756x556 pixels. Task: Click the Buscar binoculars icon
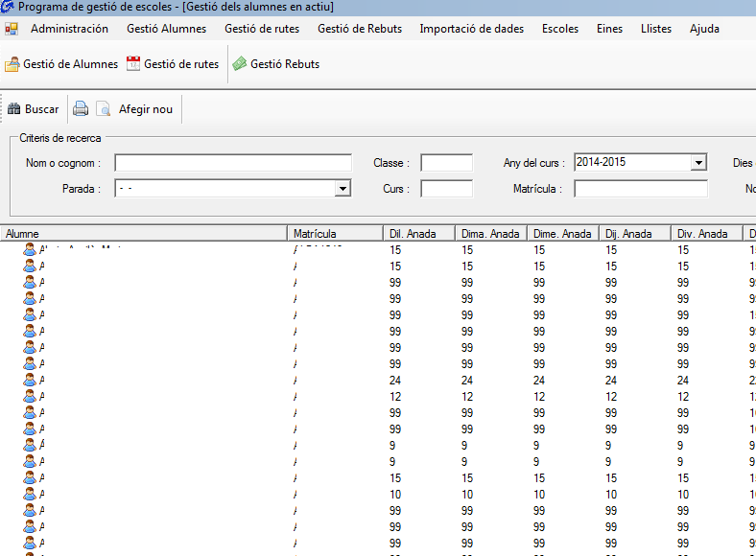(13, 109)
